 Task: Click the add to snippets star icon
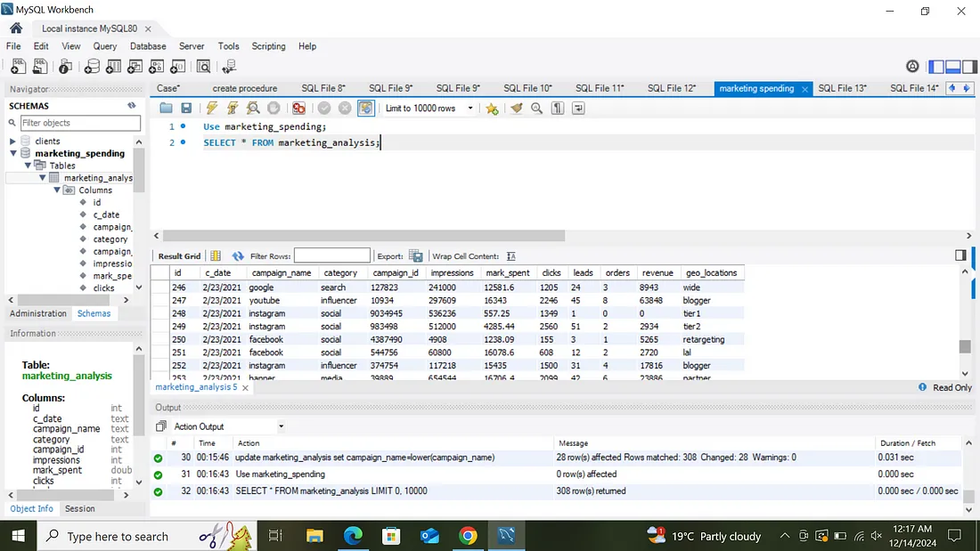point(492,108)
